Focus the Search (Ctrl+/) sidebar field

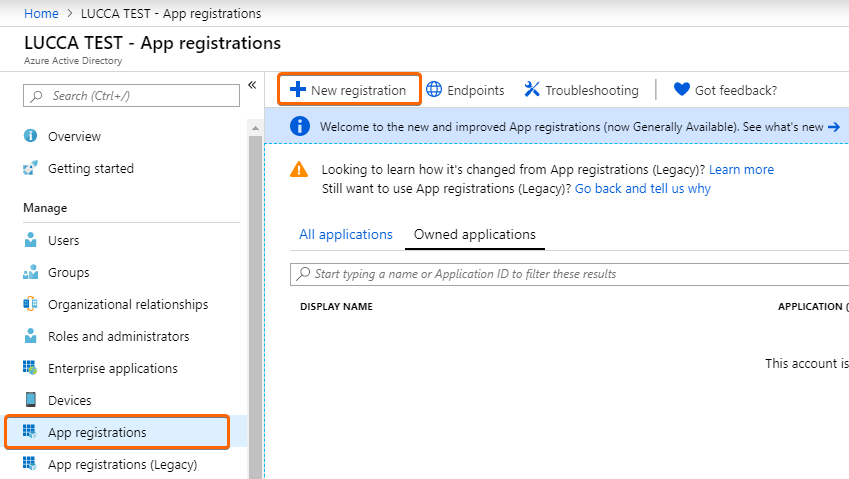tap(131, 96)
